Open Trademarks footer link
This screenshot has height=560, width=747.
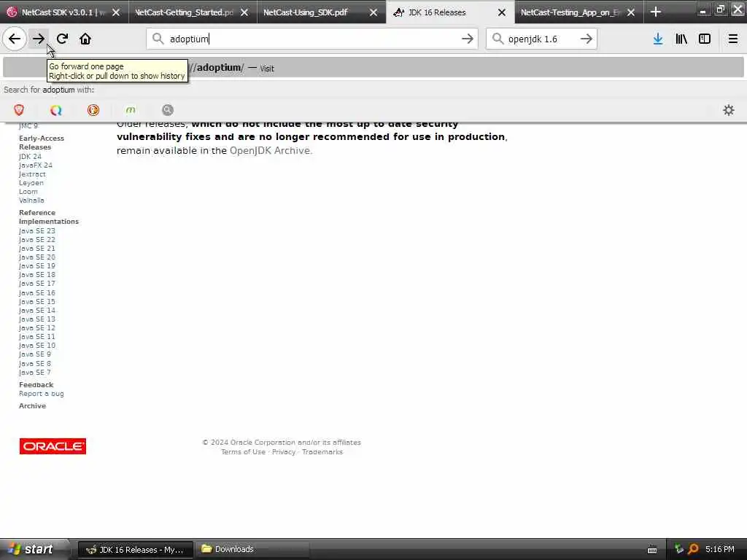[x=322, y=452]
